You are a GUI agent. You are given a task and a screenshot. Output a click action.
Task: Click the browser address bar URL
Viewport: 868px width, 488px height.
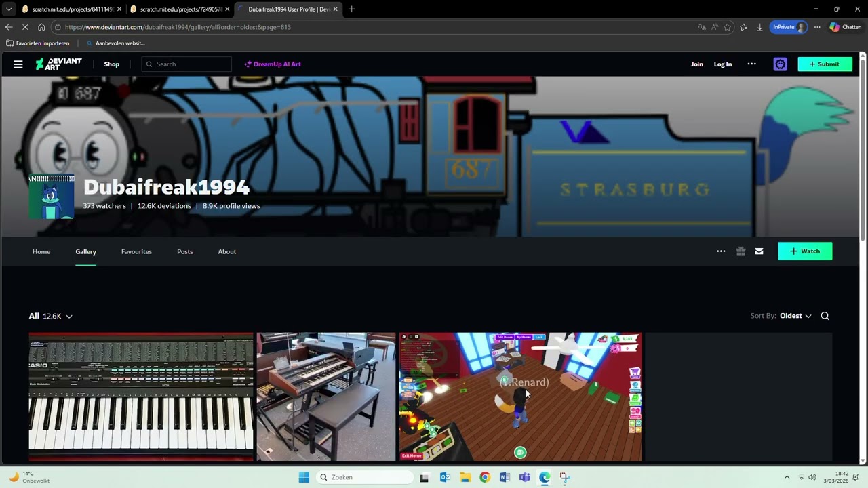178,27
